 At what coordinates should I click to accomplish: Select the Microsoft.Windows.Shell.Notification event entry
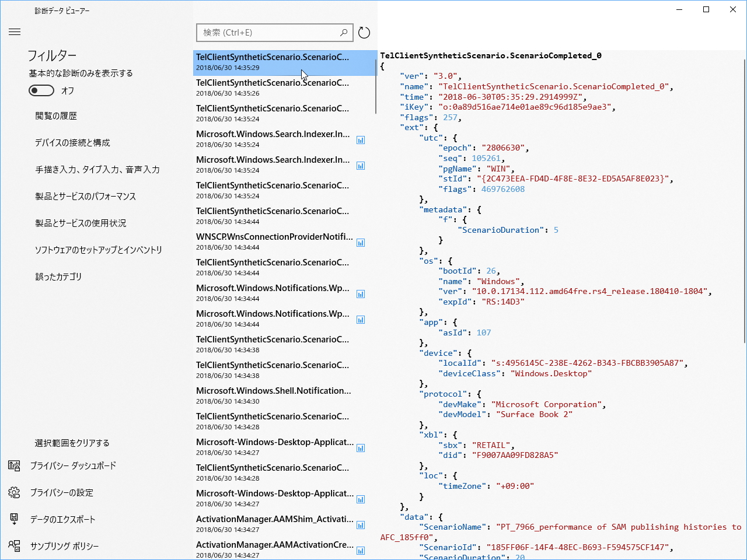pyautogui.click(x=274, y=395)
